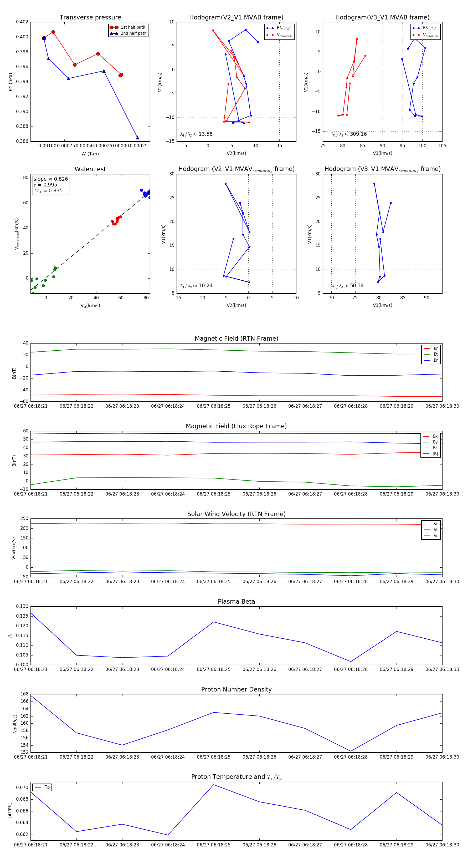Screen dimensions: 473x868
Task: Click the "Transverse pressure" plot title
Action: (90, 18)
